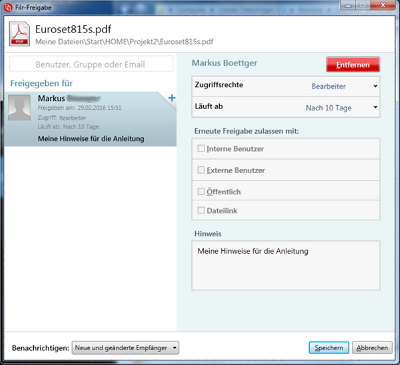Click the red Entfernen button
The image size is (400, 365).
353,65
